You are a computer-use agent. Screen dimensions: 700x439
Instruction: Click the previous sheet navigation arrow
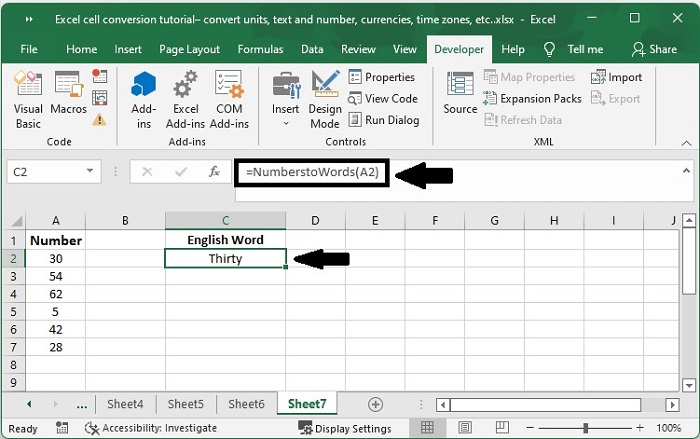click(29, 404)
